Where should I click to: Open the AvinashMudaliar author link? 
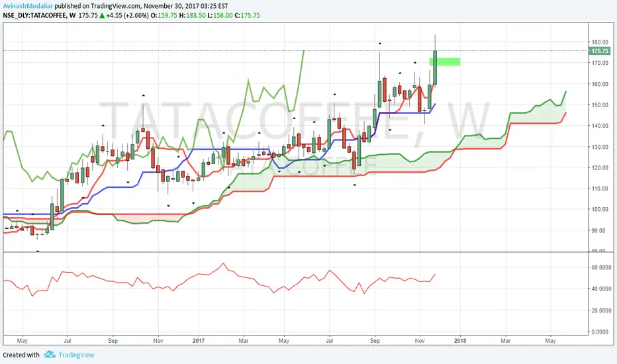coord(28,6)
